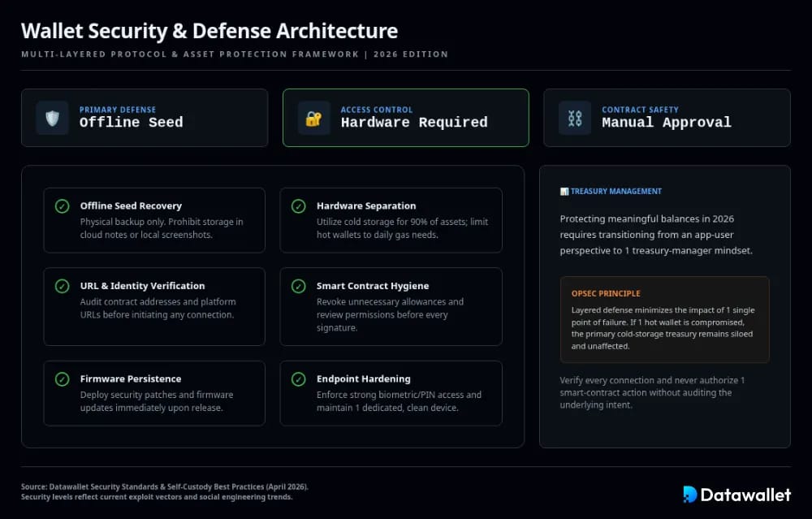Screen dimensions: 812x519
Task: Click the Smart Contract Hygiene title
Action: tap(373, 286)
